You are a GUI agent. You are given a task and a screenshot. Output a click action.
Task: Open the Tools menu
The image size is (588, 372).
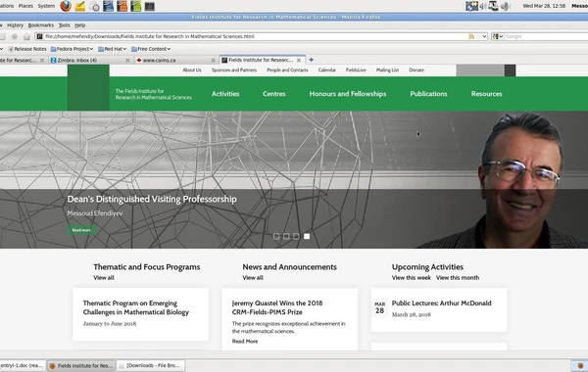pos(64,25)
